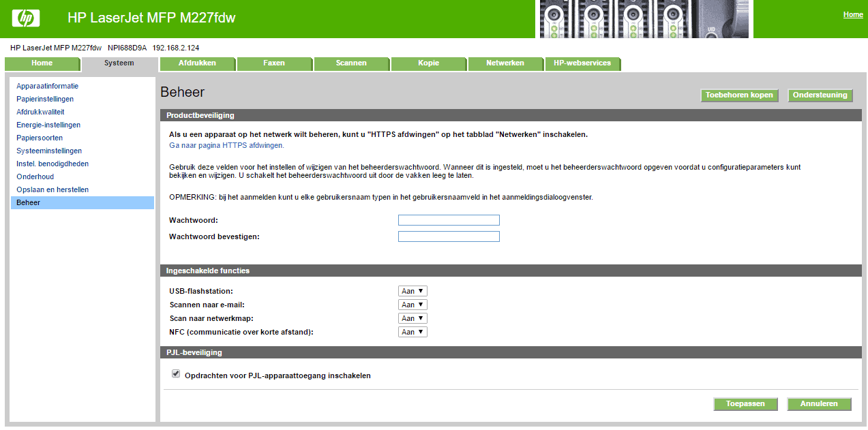Switch to the Netwerken tab
868x430 pixels.
coord(505,63)
